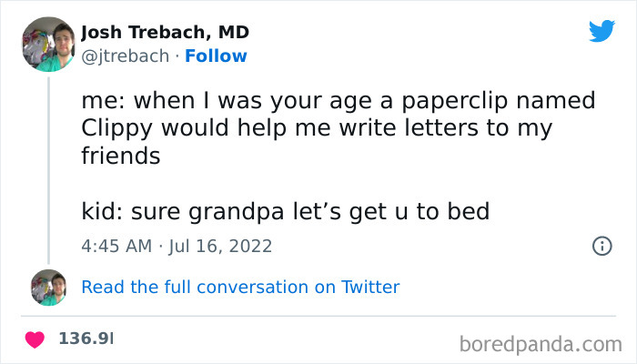Click the display name Josh Trebach, MD
The image size is (637, 364).
[165, 33]
